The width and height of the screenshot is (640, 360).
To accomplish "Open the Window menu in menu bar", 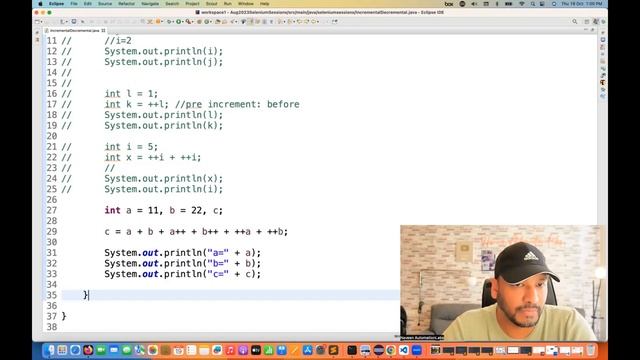I will click(x=246, y=4).
